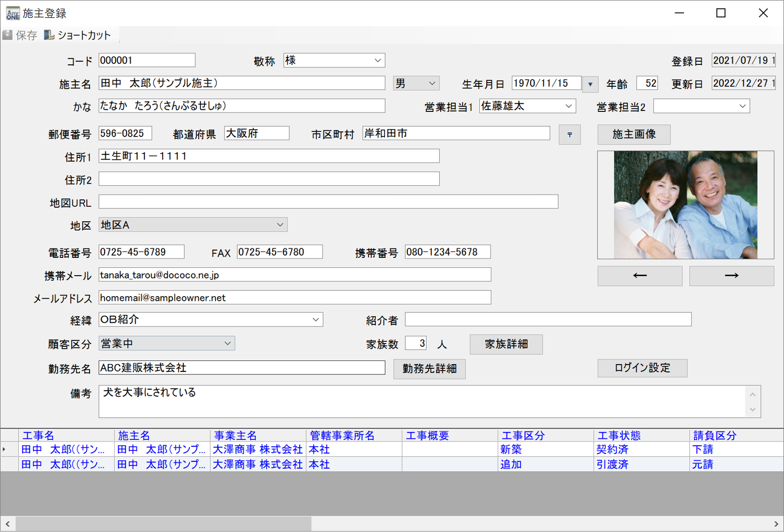Screen dimensions: 784x532
Task: Open the birthdate calendar dropdown arrow
Action: click(x=590, y=84)
